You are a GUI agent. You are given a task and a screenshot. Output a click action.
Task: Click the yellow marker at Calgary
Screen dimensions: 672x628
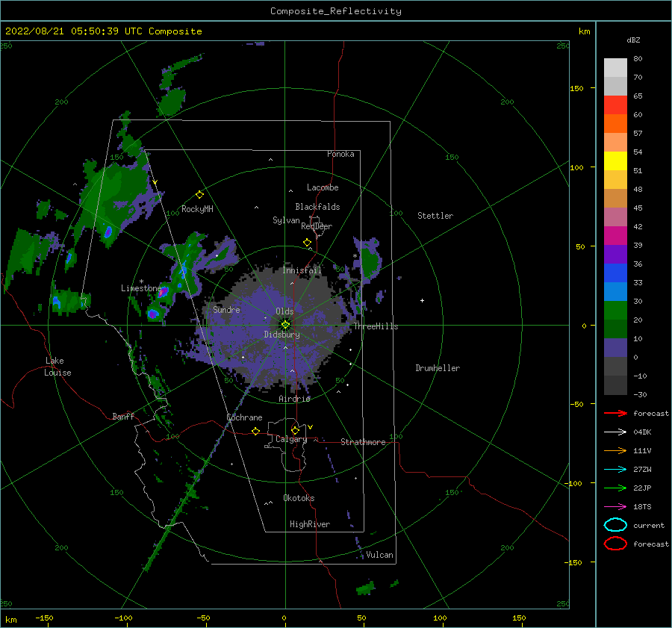(x=295, y=430)
